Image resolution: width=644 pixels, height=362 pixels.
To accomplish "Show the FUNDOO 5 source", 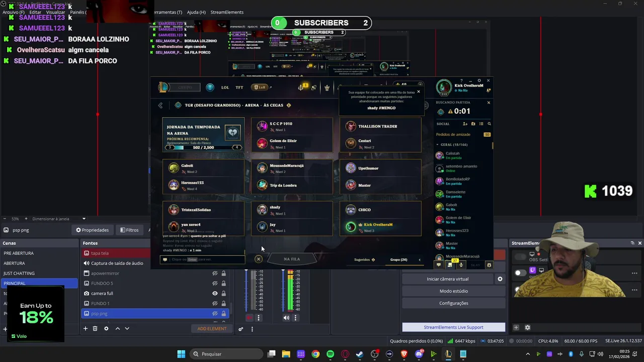I will [x=215, y=283].
